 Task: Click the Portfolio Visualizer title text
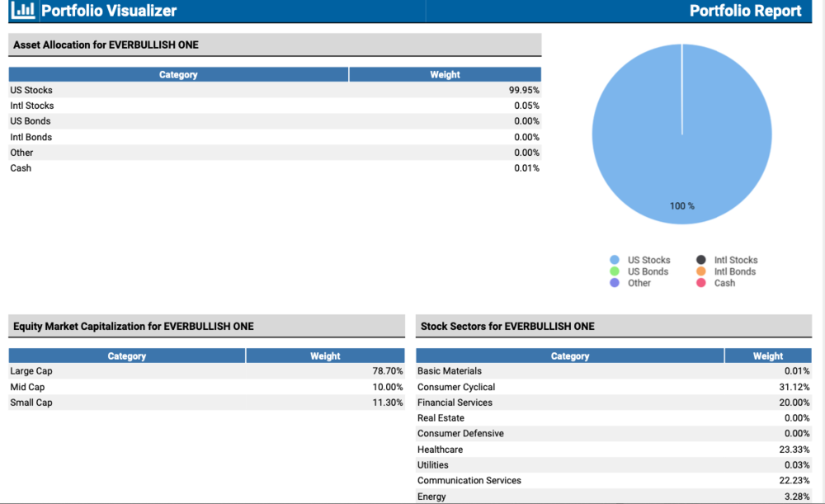point(109,11)
